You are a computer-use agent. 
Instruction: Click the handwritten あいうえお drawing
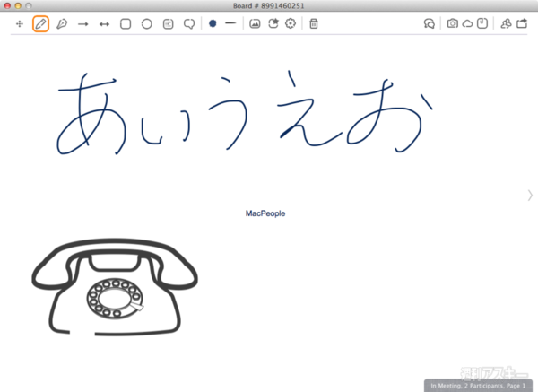(244, 113)
